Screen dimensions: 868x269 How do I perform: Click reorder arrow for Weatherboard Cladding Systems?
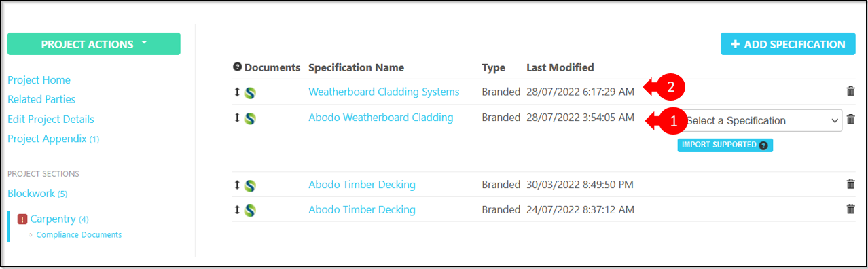(237, 92)
